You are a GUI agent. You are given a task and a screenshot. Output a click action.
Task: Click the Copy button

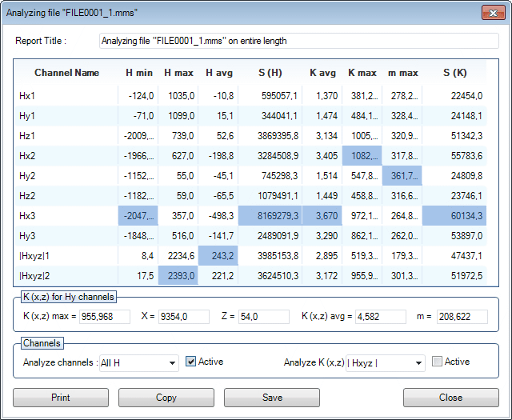click(x=166, y=398)
